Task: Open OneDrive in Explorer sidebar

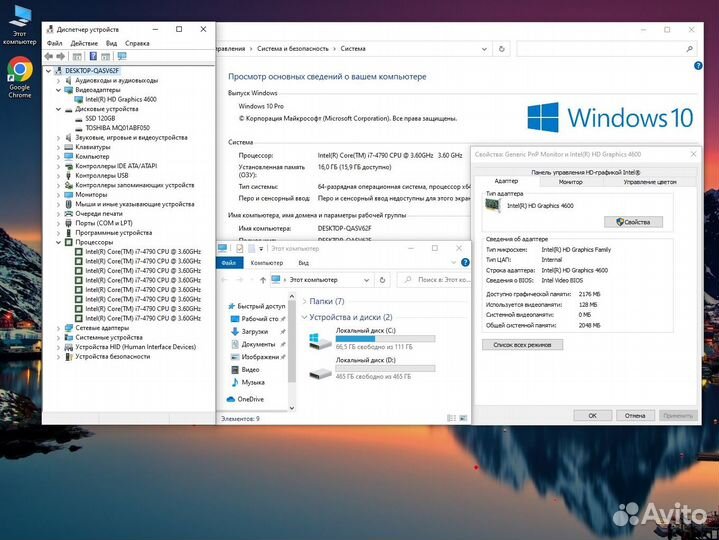Action: [245, 399]
